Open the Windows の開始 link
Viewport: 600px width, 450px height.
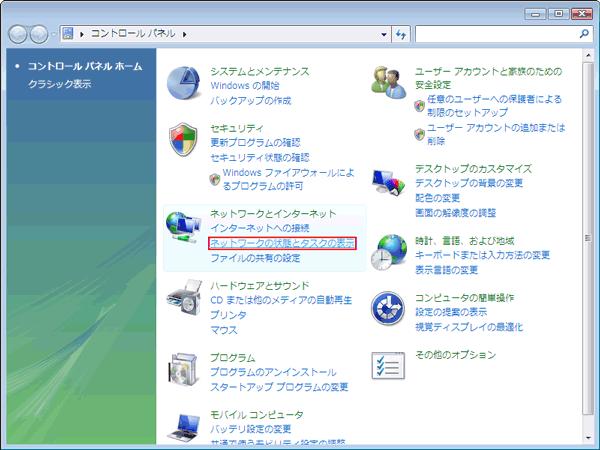tap(245, 86)
